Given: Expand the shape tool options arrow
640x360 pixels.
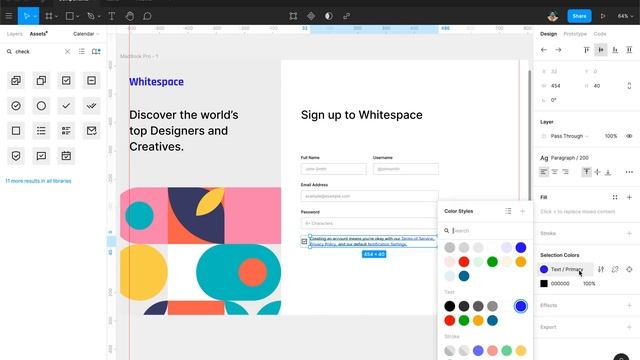Looking at the screenshot, I should (78, 16).
